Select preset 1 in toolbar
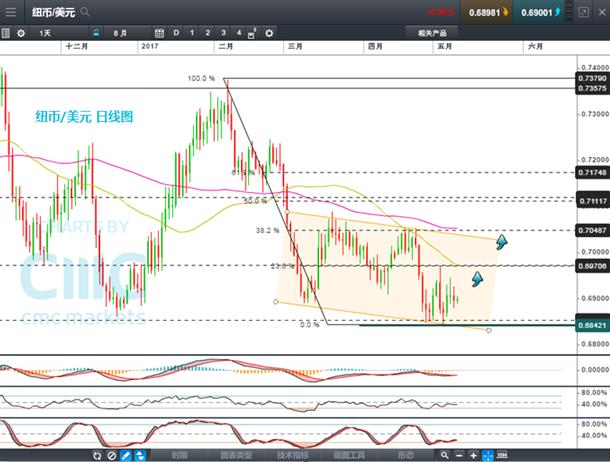The width and height of the screenshot is (610, 462). (192, 33)
